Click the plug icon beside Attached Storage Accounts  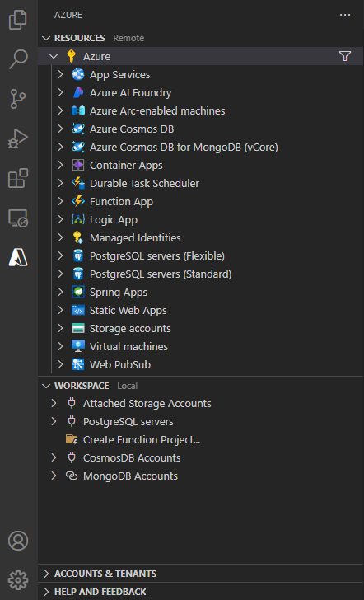72,403
